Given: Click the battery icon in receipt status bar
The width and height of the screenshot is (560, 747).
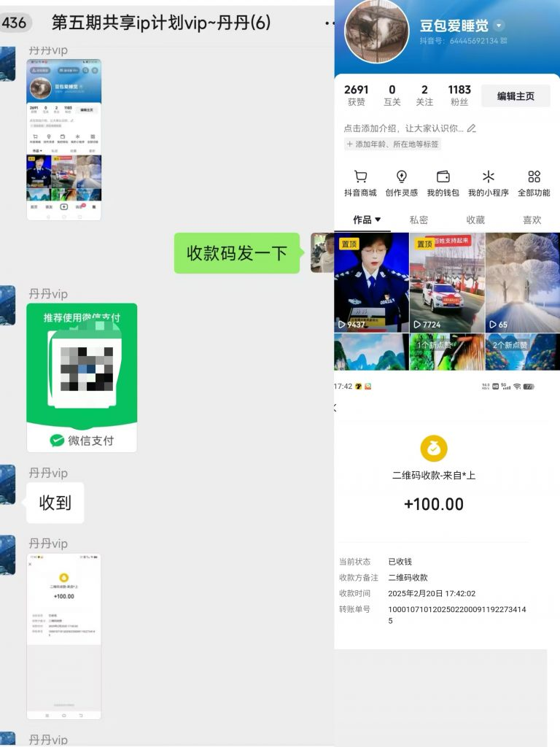Looking at the screenshot, I should pos(529,387).
